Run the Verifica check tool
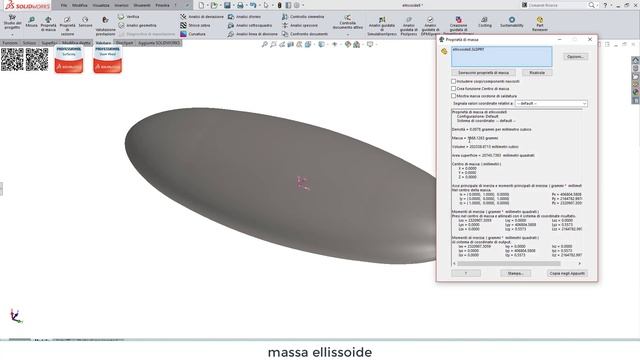 pos(129,17)
